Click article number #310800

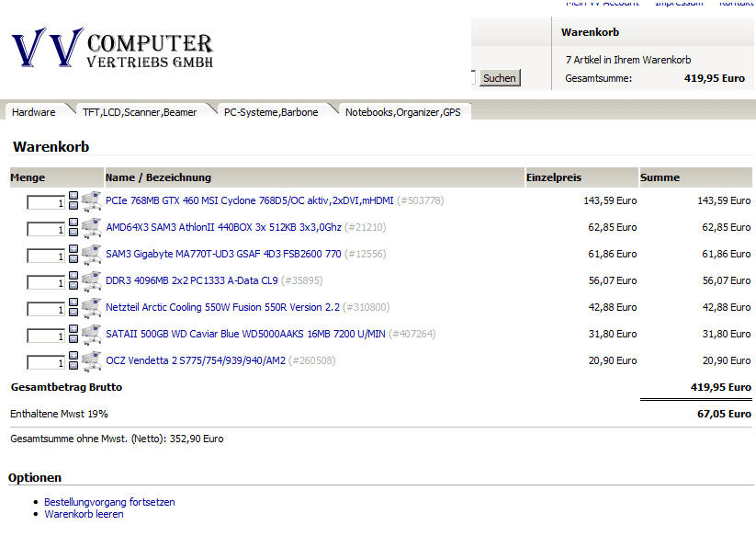[x=367, y=307]
